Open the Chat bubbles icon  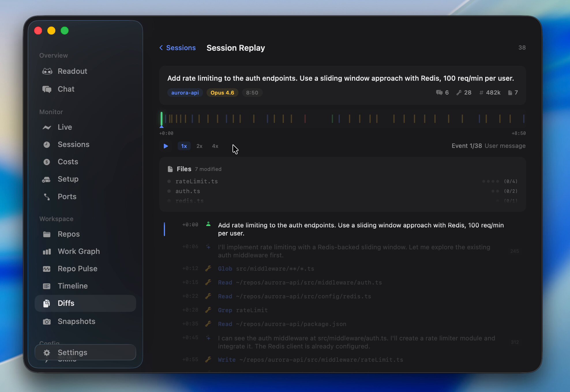click(47, 89)
